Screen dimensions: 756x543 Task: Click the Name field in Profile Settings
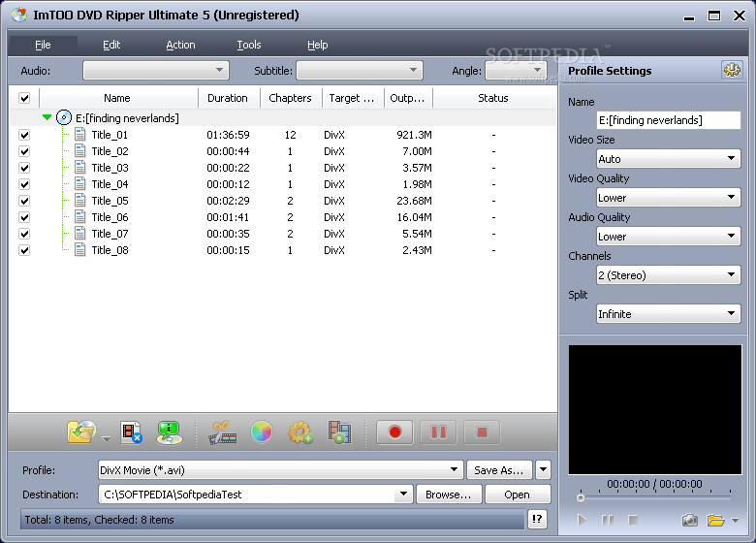coord(668,120)
